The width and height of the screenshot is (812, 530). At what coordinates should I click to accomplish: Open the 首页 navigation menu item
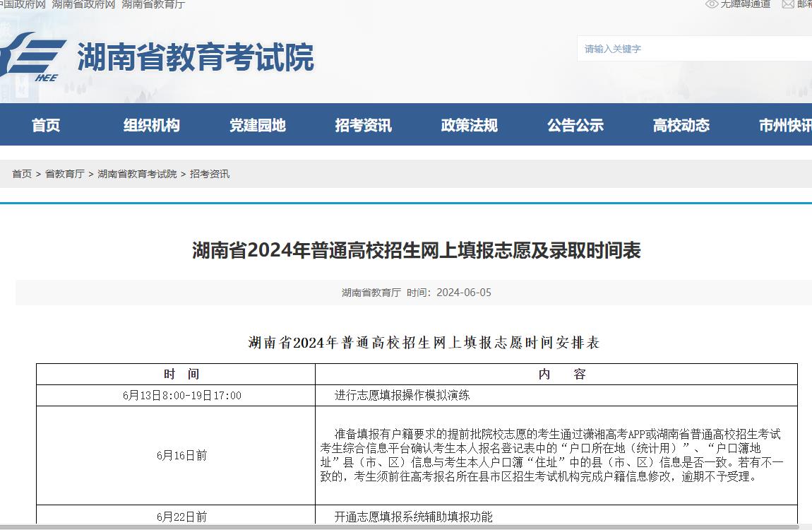pos(46,124)
